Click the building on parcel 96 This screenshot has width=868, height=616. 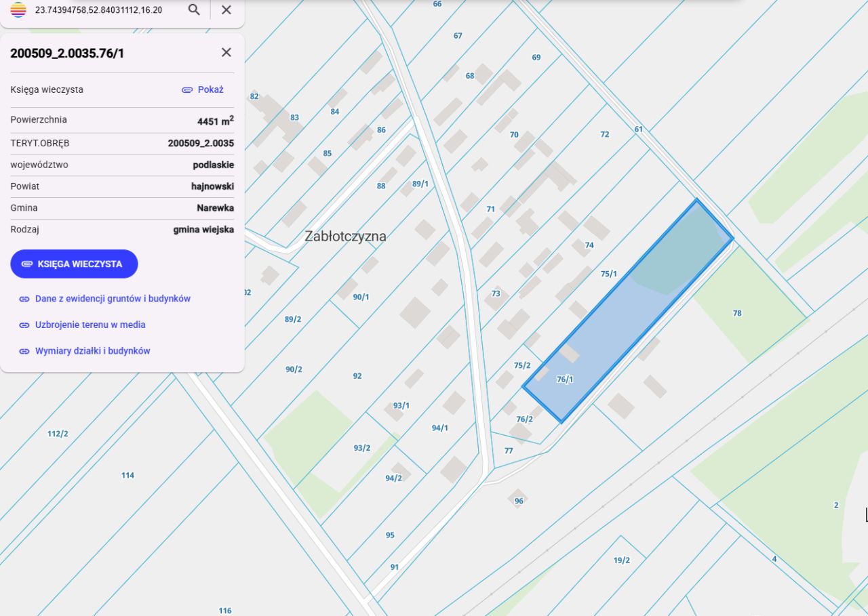(x=517, y=496)
